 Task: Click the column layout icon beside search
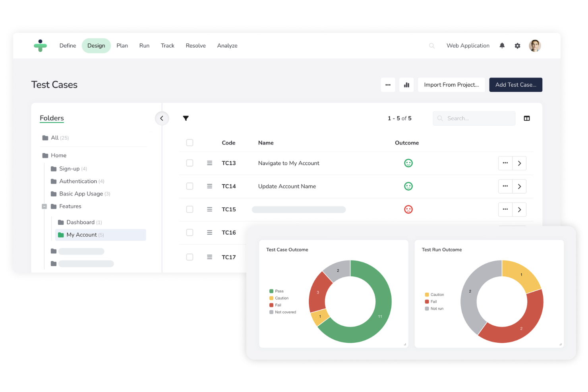tap(527, 118)
